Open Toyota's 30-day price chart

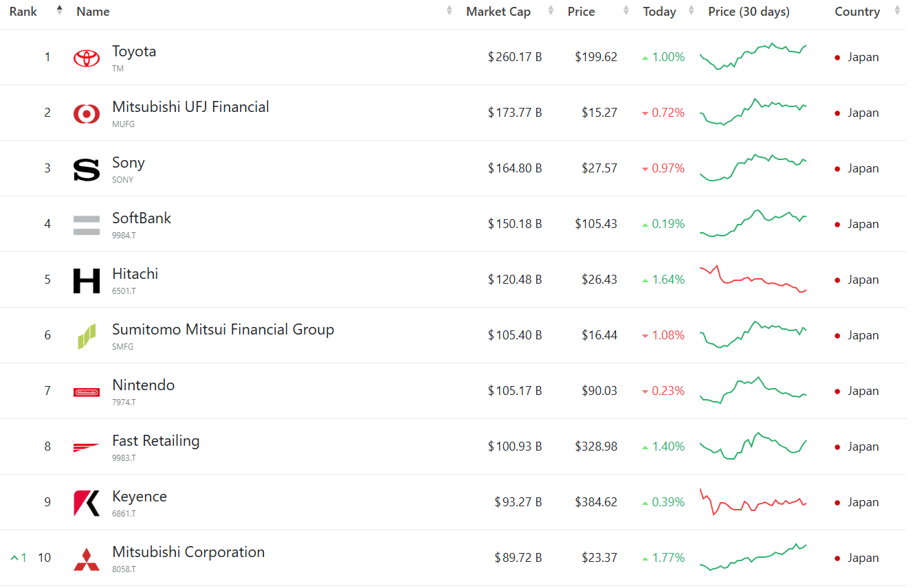point(753,56)
